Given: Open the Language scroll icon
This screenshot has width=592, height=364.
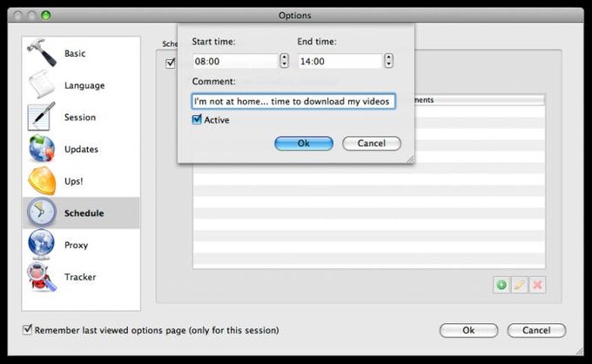Looking at the screenshot, I should (42, 84).
